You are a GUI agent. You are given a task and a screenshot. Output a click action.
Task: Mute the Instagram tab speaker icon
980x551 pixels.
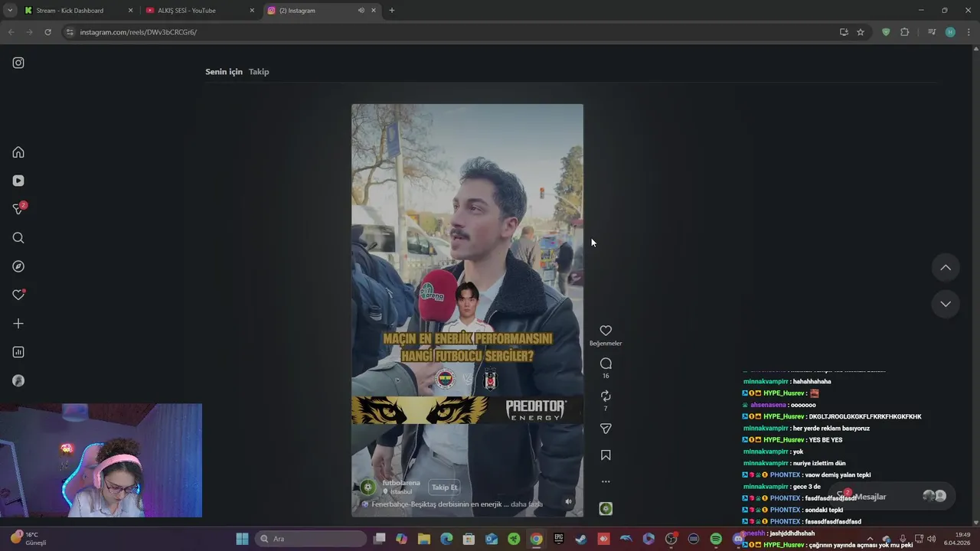point(361,11)
